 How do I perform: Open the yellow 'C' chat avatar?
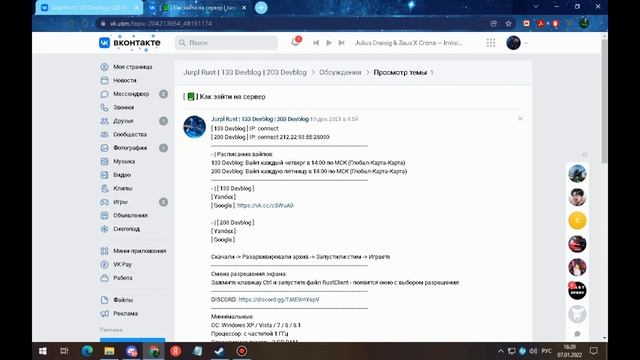point(577,220)
